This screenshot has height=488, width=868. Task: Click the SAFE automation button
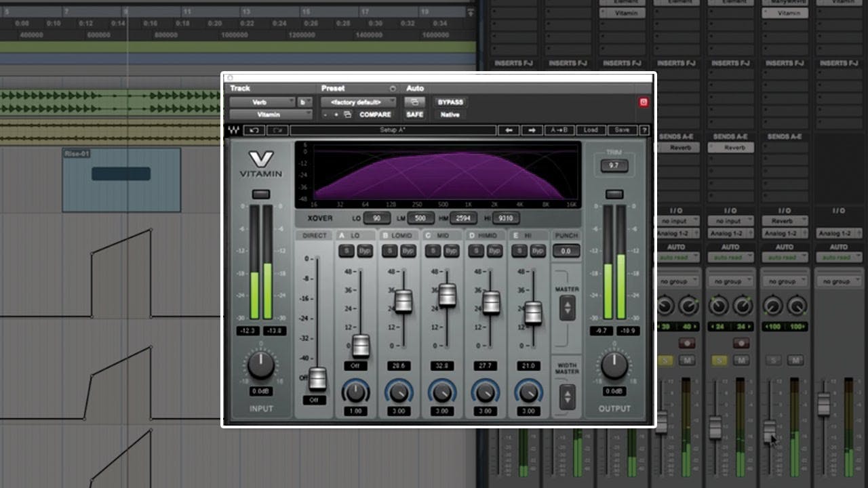[414, 115]
